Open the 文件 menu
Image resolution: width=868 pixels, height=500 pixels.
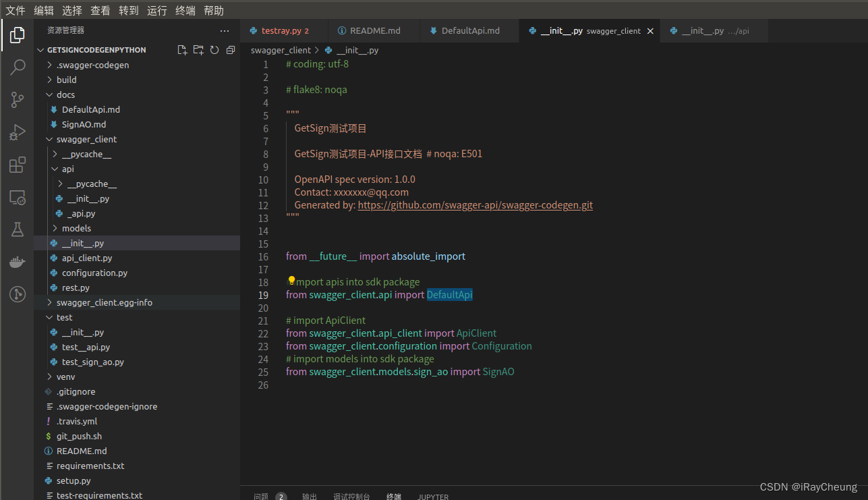16,10
